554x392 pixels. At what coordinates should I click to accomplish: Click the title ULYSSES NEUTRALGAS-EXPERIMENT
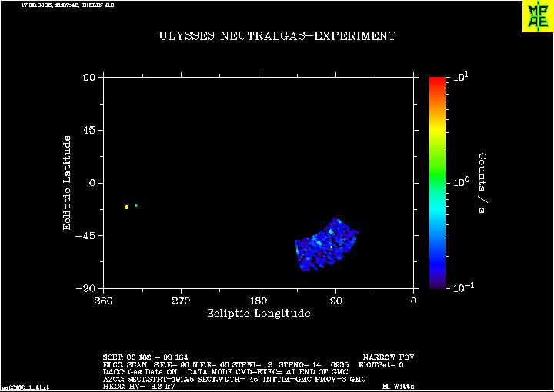click(277, 36)
